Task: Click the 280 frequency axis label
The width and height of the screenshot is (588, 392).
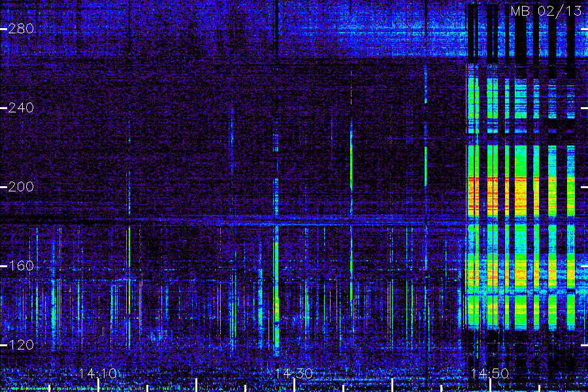Action: point(21,29)
